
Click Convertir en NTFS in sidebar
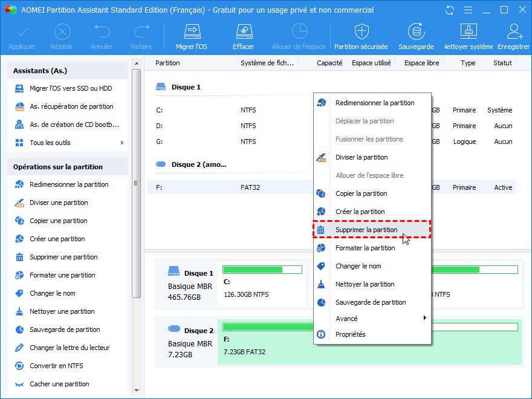pos(56,366)
